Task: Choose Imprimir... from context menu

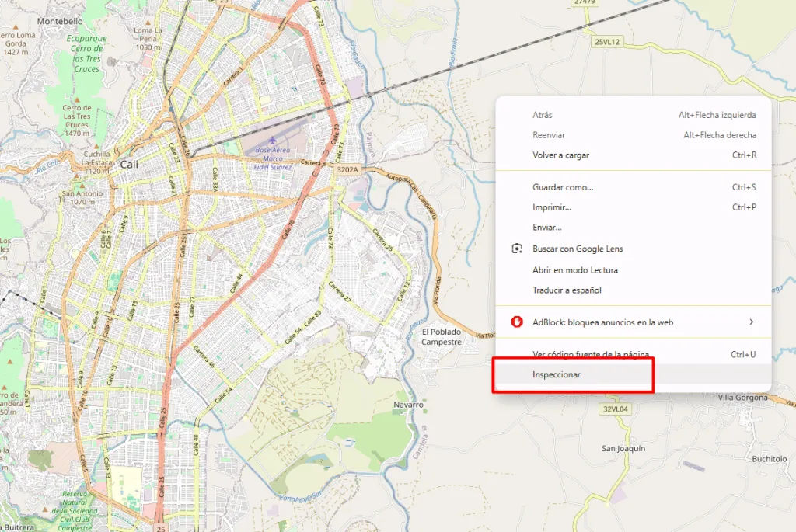Action: coord(633,207)
